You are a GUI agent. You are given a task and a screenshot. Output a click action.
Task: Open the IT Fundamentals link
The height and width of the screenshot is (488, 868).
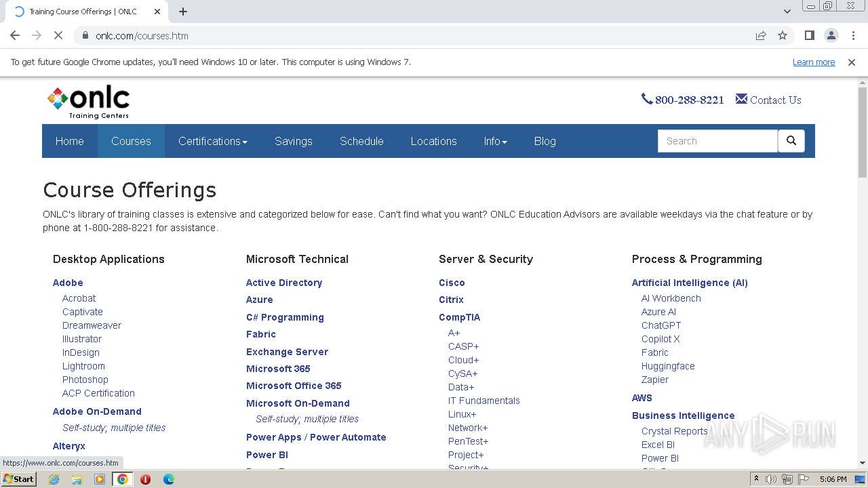[x=484, y=401]
